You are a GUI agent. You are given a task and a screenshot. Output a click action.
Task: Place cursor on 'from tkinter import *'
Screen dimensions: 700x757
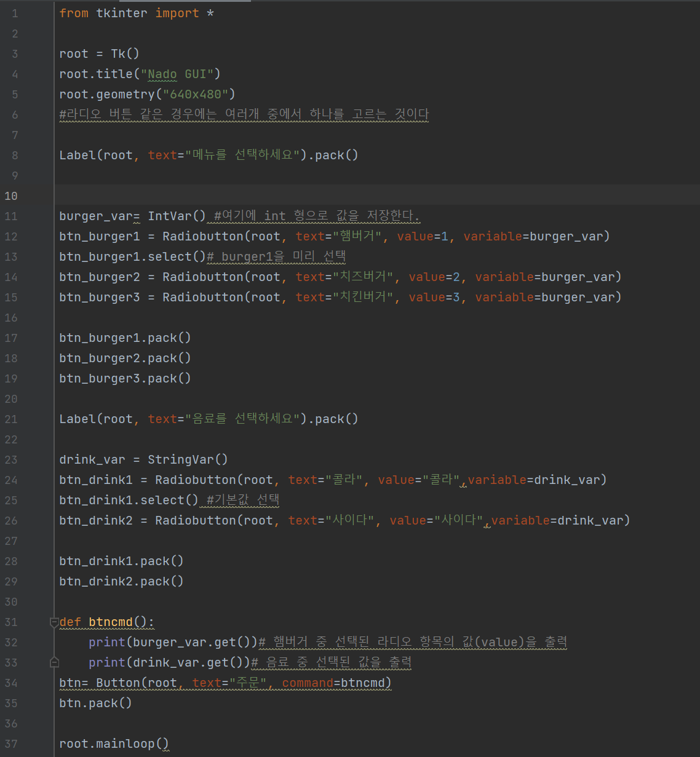pyautogui.click(x=137, y=13)
